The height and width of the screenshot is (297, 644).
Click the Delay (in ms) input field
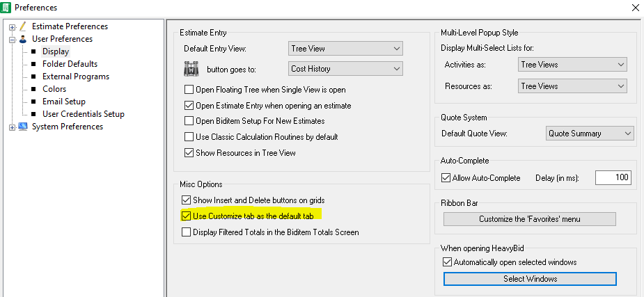coord(613,177)
